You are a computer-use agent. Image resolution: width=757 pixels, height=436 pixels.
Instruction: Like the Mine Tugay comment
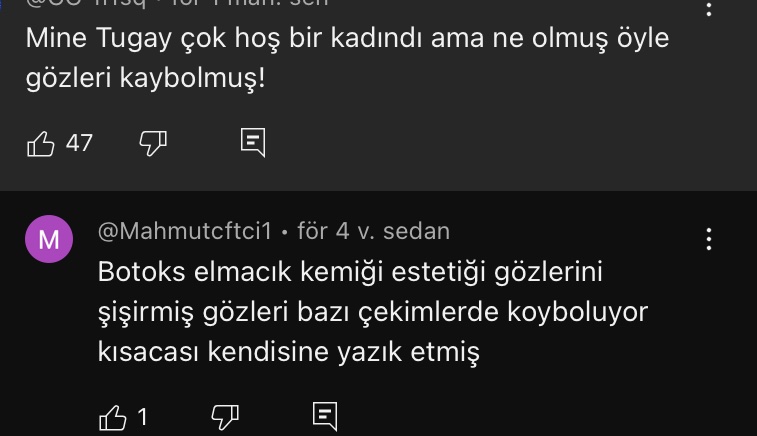coord(41,144)
